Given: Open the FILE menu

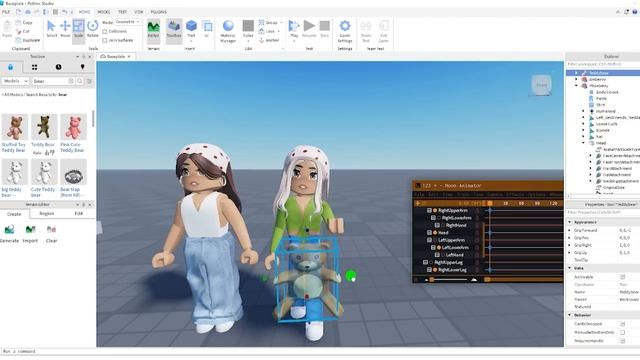Looking at the screenshot, I should pyautogui.click(x=6, y=12).
